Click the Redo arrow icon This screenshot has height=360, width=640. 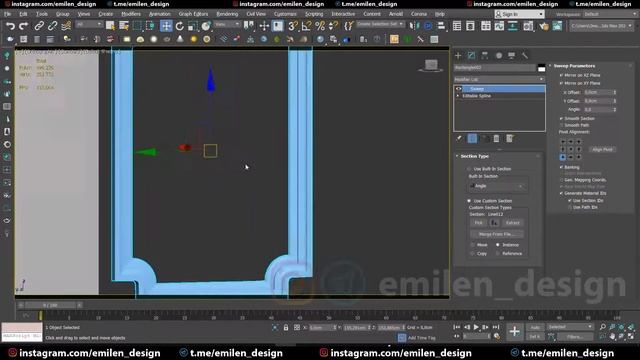tap(24, 26)
